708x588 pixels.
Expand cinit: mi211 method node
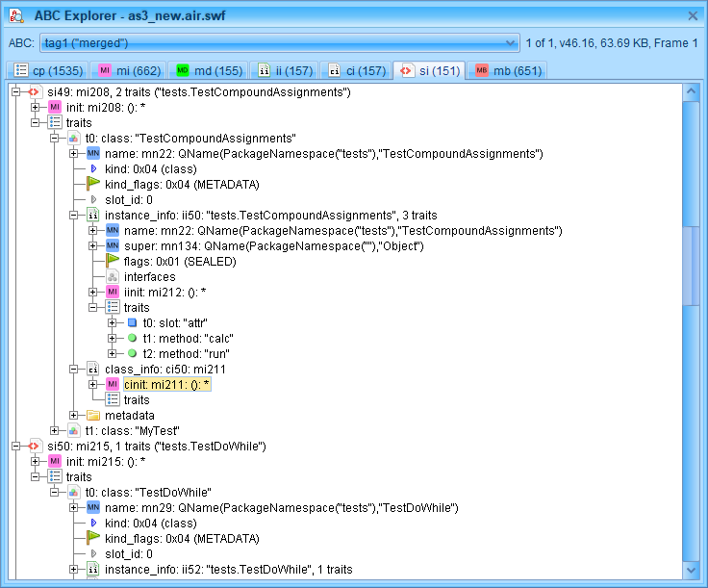pos(92,385)
